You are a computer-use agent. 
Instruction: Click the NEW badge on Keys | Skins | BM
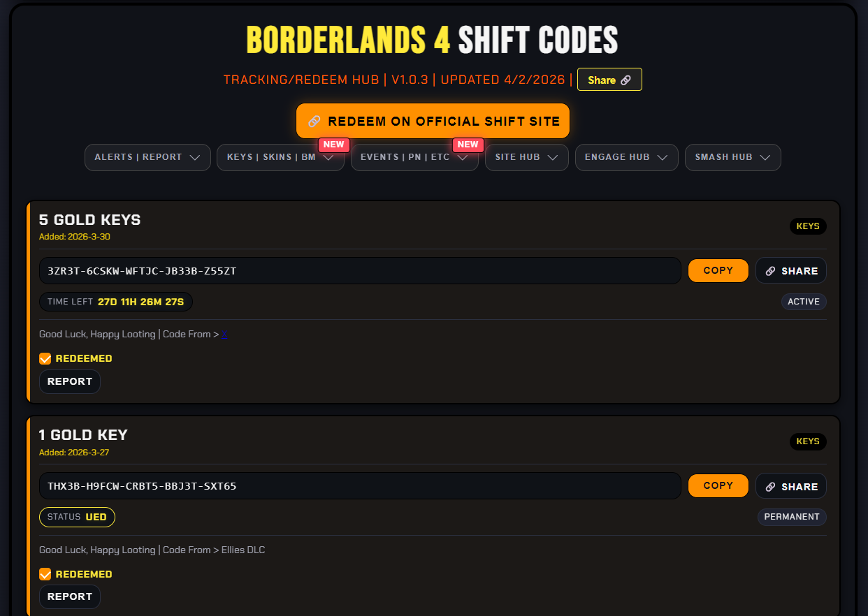tap(333, 145)
